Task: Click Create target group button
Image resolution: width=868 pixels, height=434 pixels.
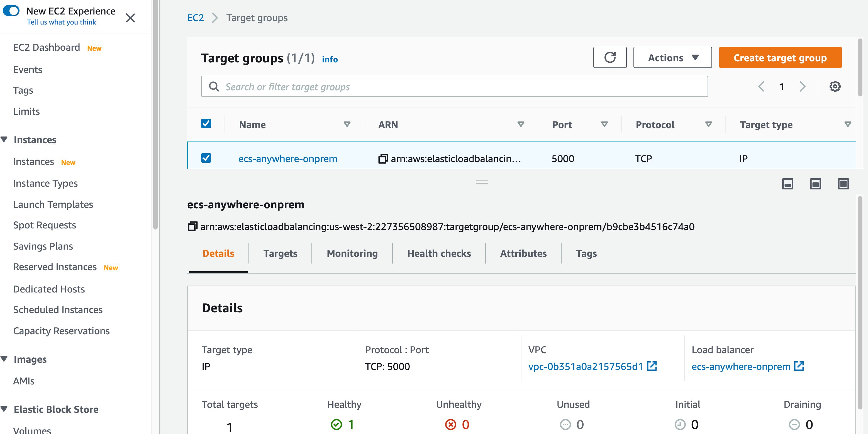Action: [780, 58]
